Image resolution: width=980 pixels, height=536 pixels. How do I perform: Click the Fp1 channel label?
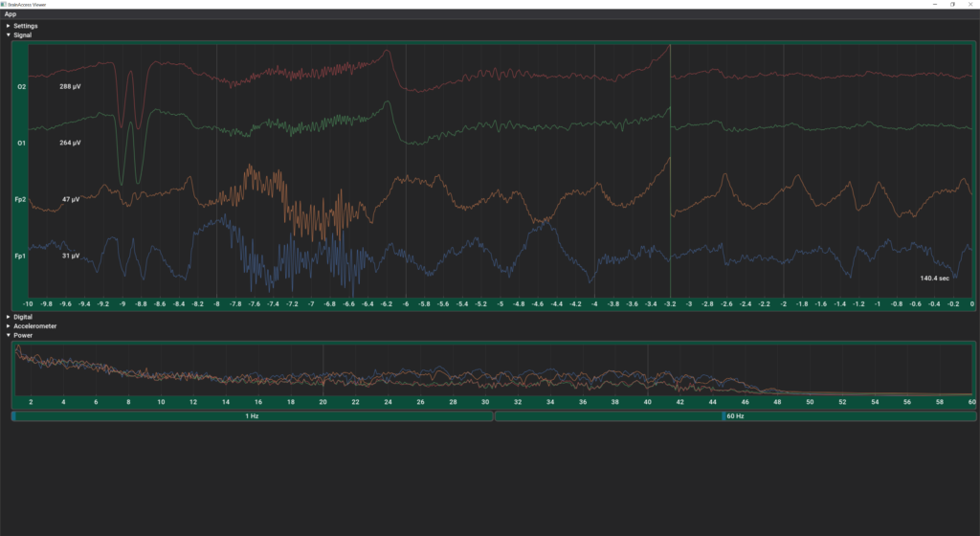coord(21,257)
